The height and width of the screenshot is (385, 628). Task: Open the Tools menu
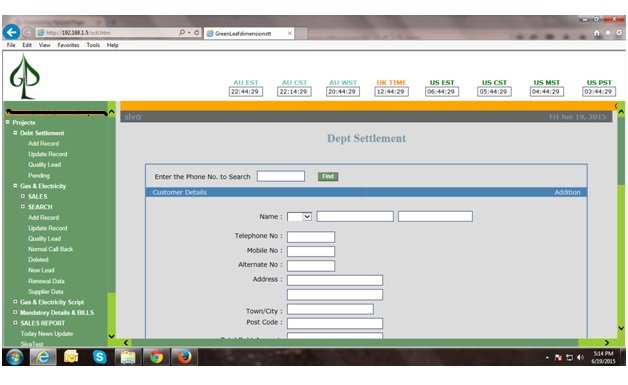point(93,45)
